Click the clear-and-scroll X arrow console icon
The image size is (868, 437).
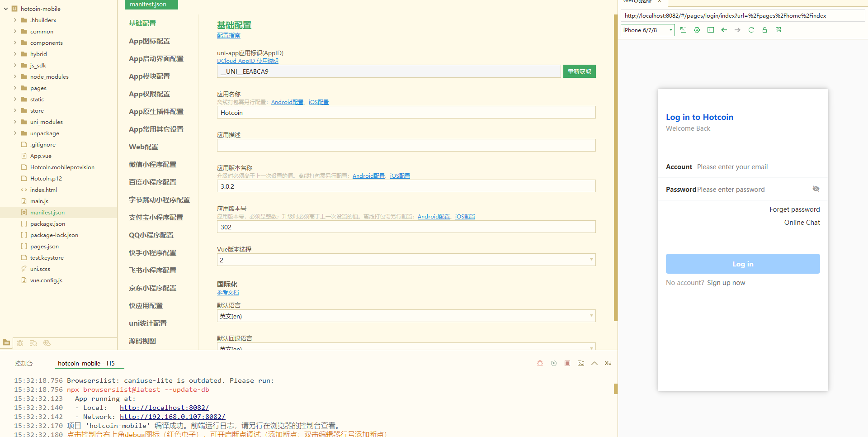608,363
